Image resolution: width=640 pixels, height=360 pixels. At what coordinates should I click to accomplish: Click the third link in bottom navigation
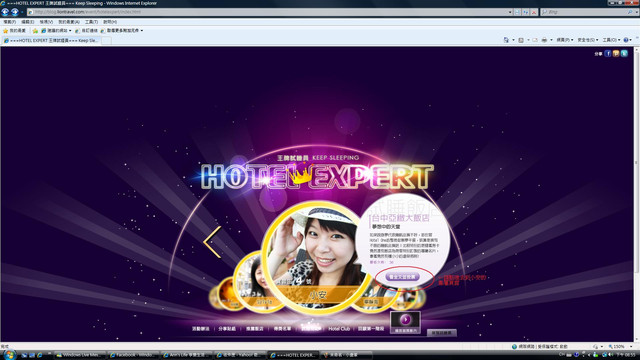coord(255,329)
